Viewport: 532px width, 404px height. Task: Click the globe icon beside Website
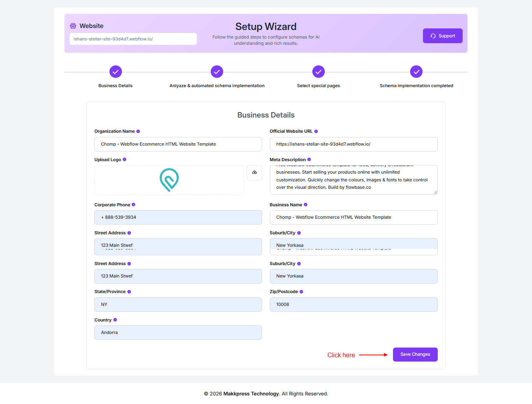click(x=73, y=26)
